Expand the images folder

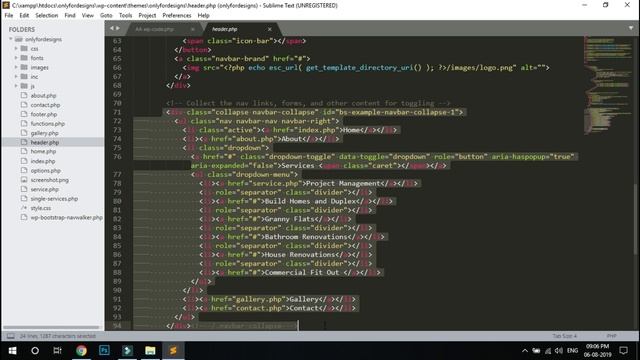(x=16, y=67)
